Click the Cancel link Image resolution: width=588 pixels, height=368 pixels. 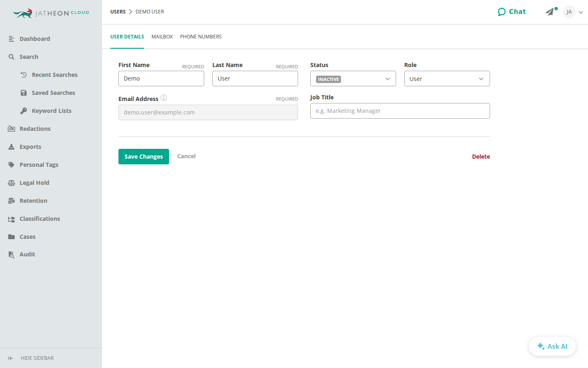coord(186,156)
